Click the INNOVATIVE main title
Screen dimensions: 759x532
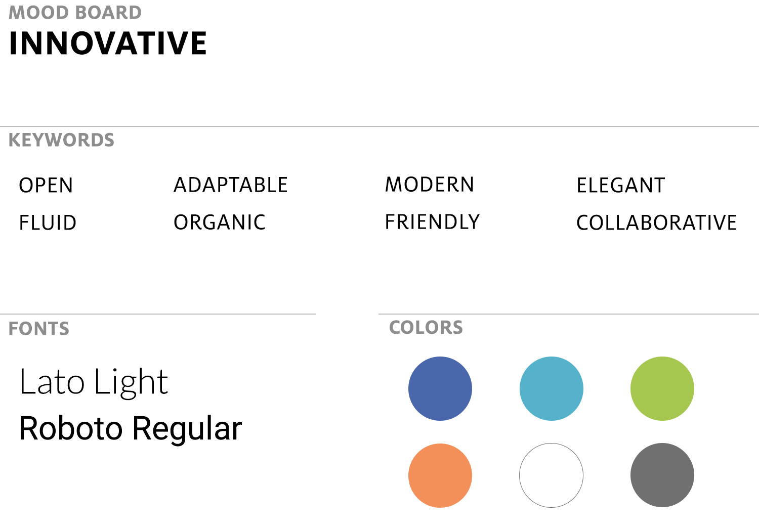click(x=108, y=43)
